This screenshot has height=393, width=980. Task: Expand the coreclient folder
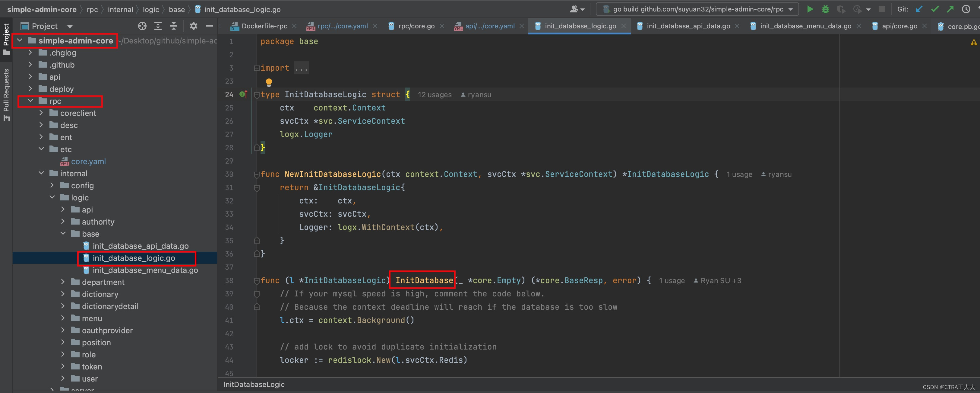(41, 113)
